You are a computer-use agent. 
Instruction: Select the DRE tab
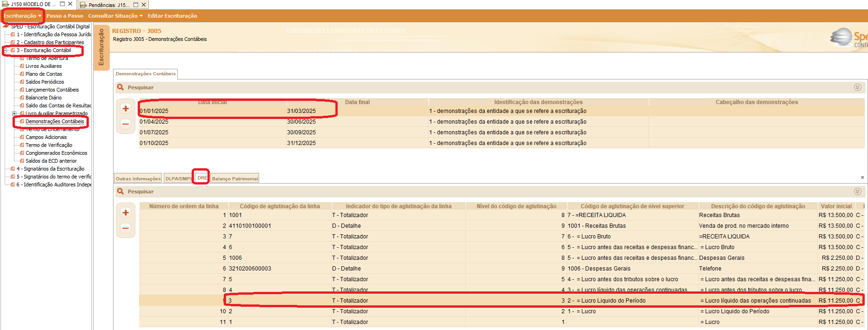(202, 178)
